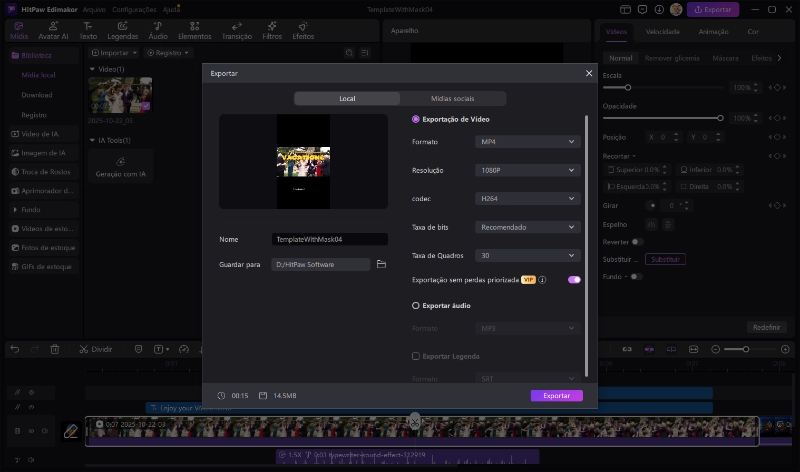This screenshot has height=472, width=800.
Task: Click the folder icon beside Guardar para
Action: click(381, 264)
